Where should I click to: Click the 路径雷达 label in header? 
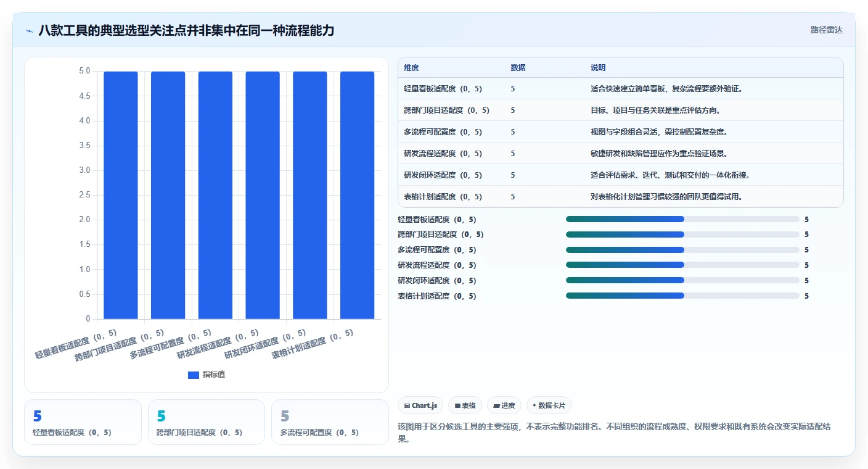[x=826, y=30]
